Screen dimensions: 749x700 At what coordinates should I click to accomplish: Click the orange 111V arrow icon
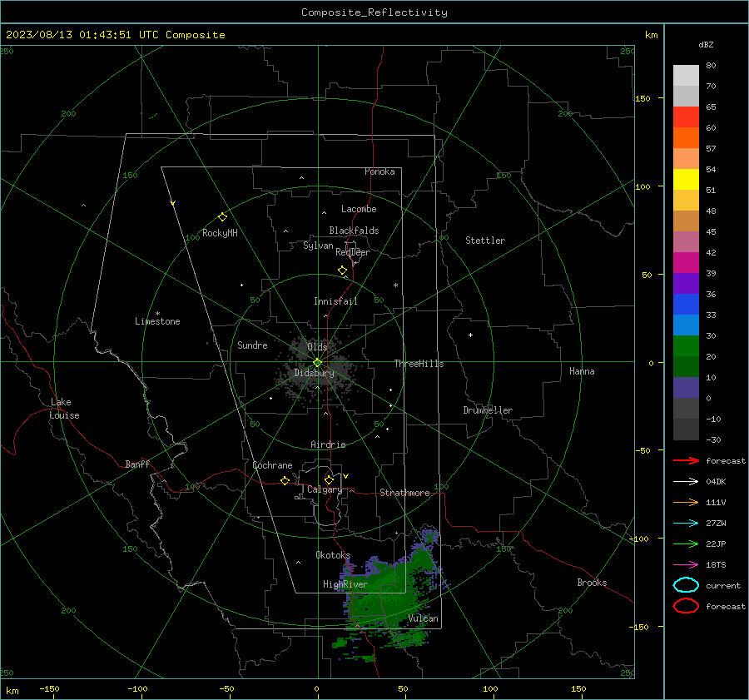(x=686, y=502)
